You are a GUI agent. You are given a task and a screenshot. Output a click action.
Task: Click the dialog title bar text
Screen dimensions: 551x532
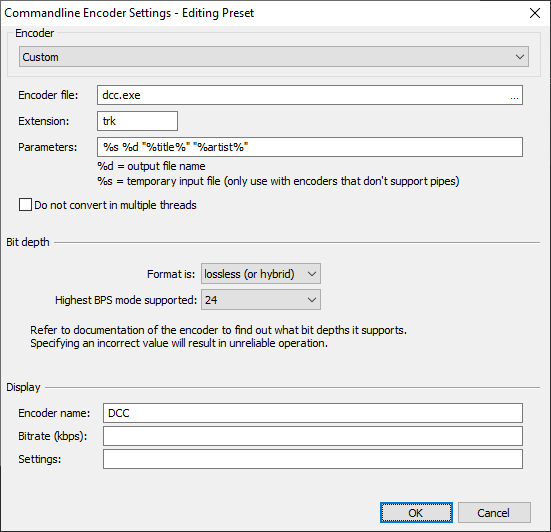(129, 13)
